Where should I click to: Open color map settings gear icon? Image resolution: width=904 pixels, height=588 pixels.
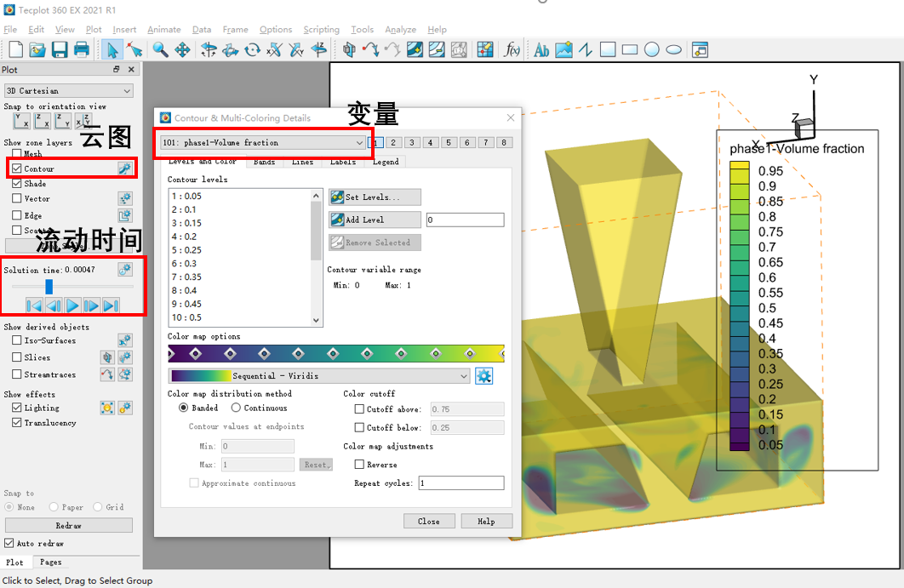click(x=483, y=376)
